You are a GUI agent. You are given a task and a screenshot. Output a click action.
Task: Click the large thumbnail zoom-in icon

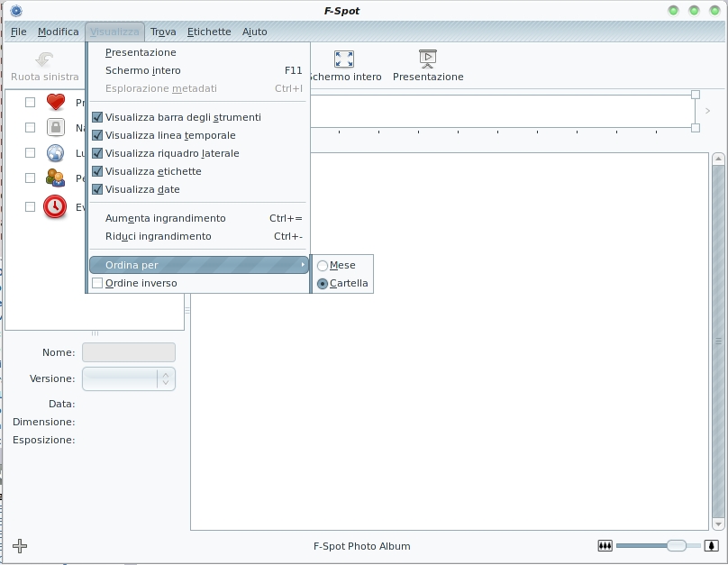(x=711, y=545)
